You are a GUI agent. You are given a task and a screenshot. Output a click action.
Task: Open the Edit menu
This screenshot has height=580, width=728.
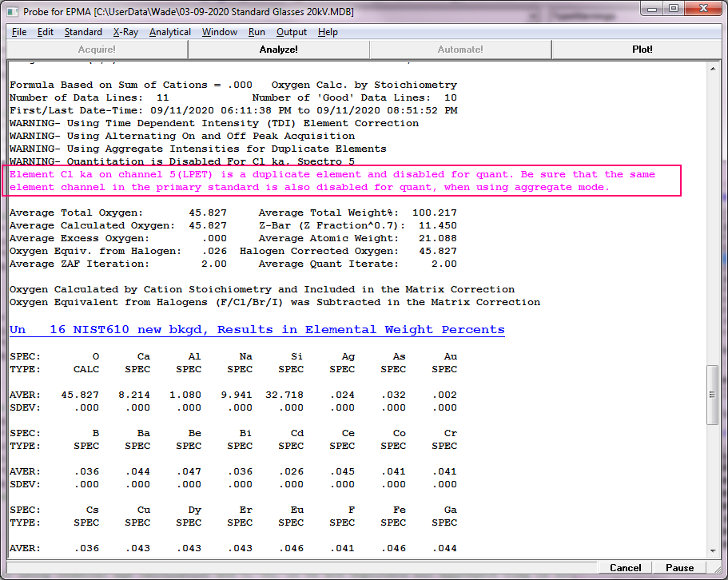coord(46,32)
